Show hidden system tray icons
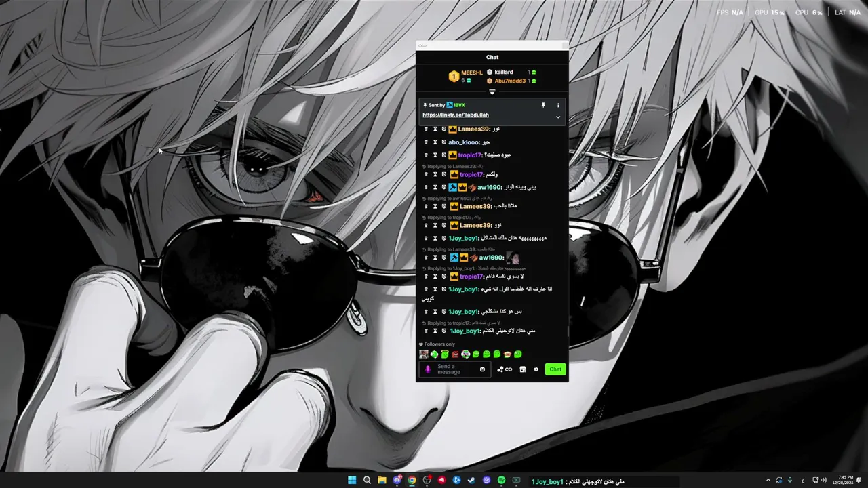Image resolution: width=868 pixels, height=488 pixels. coord(768,481)
